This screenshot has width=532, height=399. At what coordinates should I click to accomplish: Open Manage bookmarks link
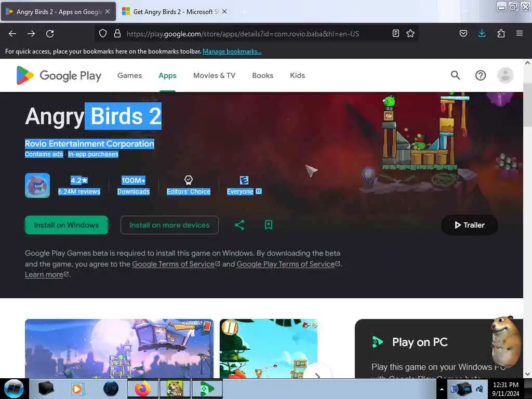pyautogui.click(x=232, y=51)
